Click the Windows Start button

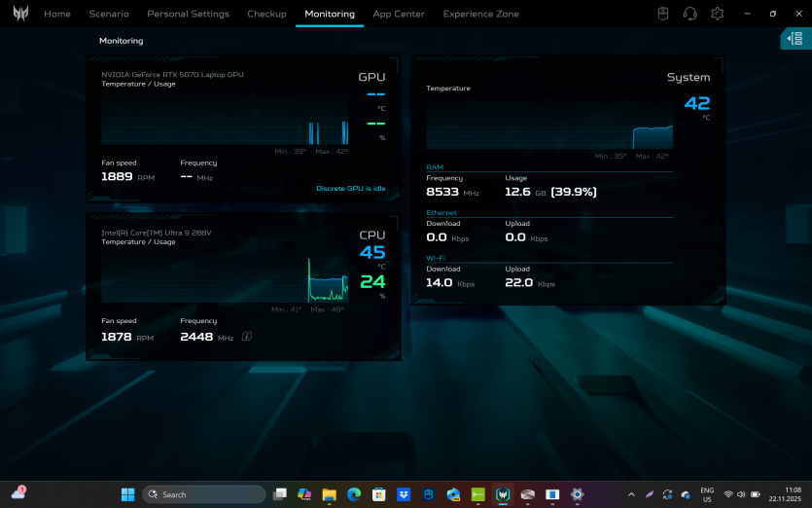pos(127,494)
